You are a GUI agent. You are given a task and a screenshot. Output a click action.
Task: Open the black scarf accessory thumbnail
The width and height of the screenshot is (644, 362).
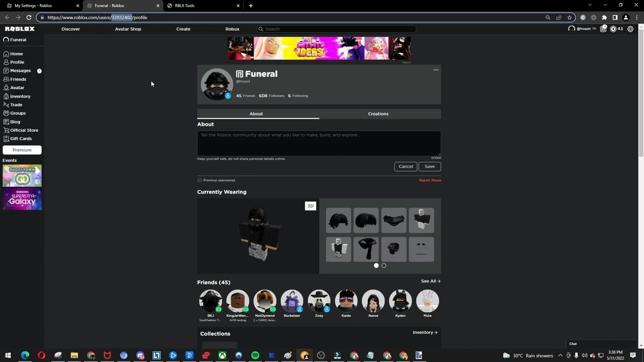pos(366,249)
